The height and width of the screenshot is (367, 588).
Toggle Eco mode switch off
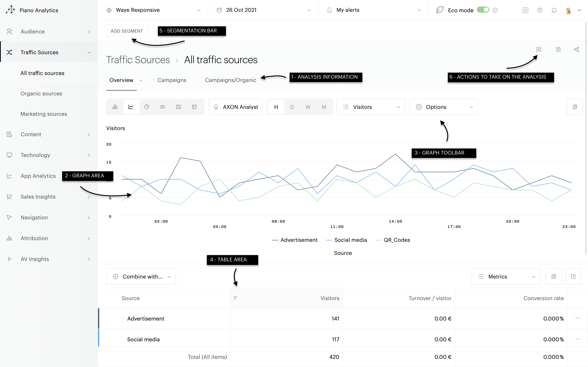point(483,10)
